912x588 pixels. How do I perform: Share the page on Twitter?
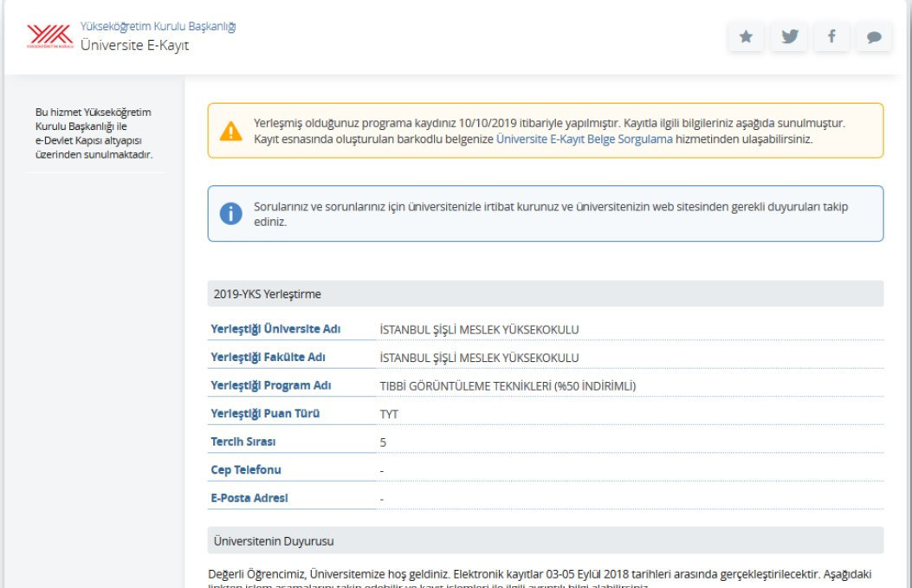coord(789,36)
